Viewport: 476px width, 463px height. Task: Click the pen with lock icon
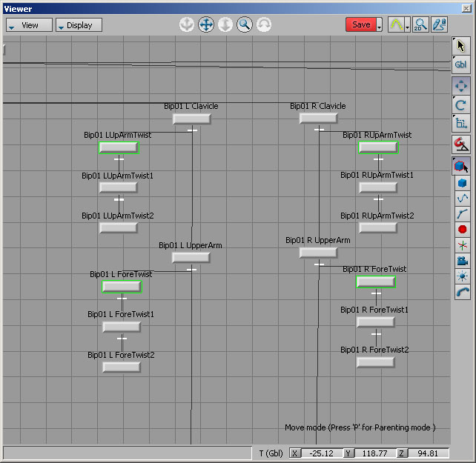click(439, 24)
